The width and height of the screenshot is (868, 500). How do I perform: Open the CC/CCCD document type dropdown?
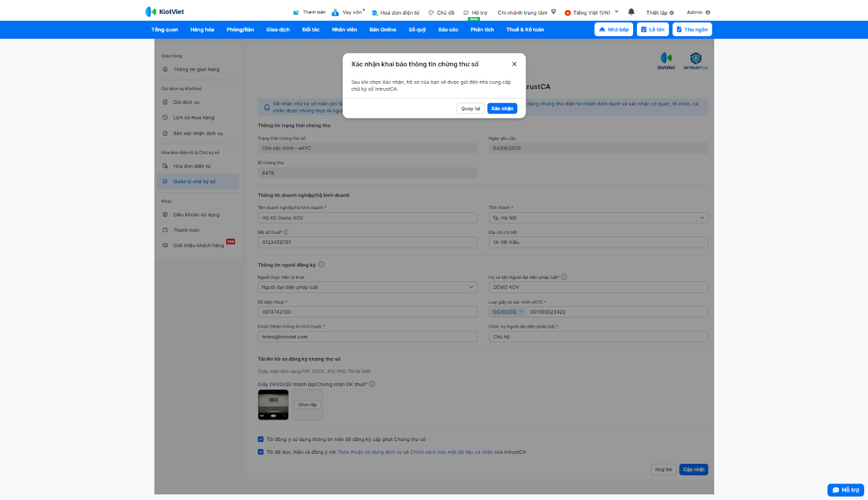pyautogui.click(x=508, y=312)
